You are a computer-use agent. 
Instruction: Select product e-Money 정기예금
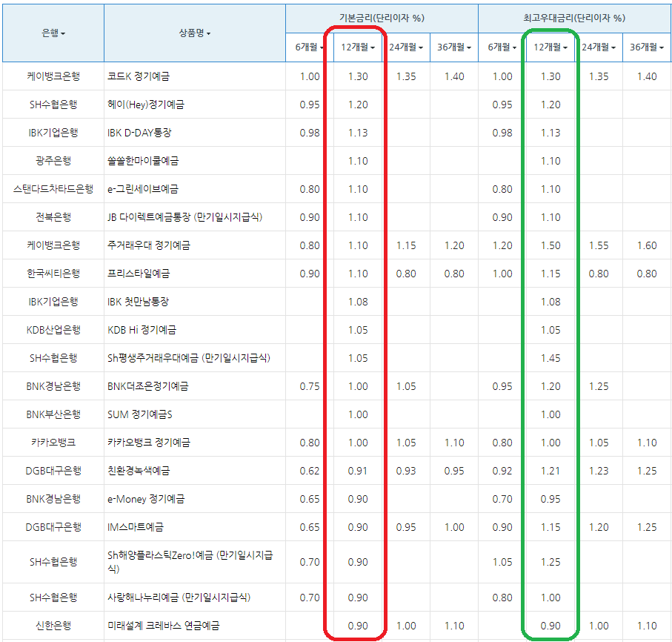[146, 499]
